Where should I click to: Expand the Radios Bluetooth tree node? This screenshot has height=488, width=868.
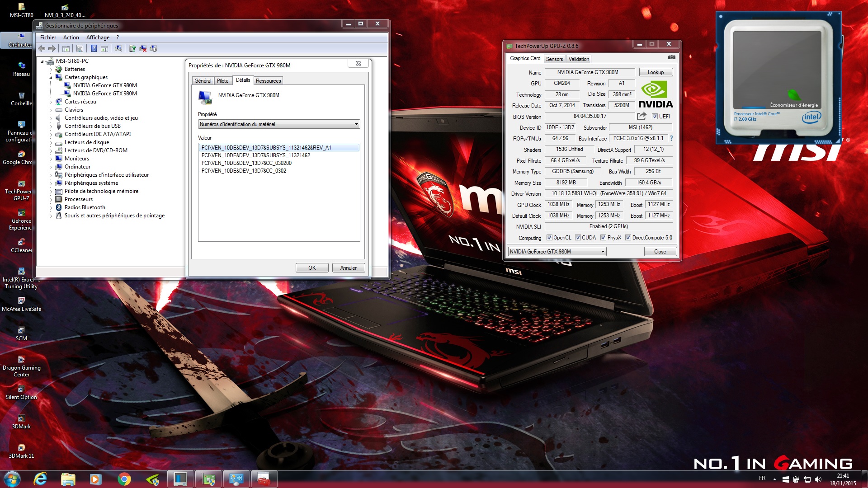pos(51,208)
